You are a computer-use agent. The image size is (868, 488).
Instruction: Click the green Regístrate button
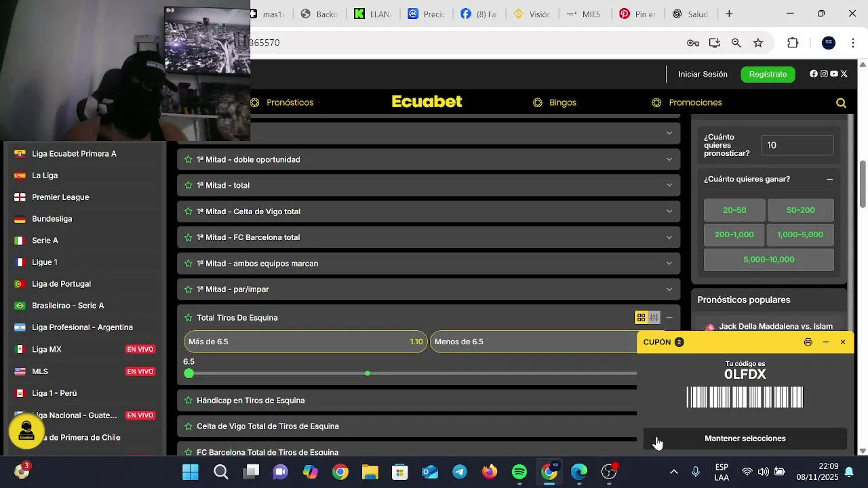[x=768, y=74]
